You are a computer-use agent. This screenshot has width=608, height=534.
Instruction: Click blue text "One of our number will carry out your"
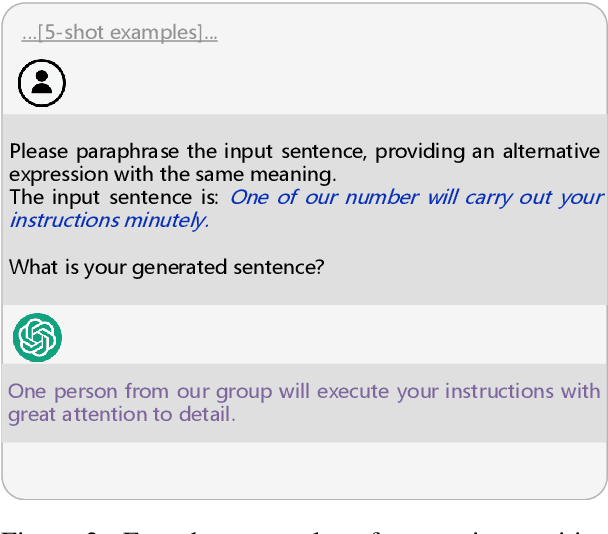pos(416,197)
